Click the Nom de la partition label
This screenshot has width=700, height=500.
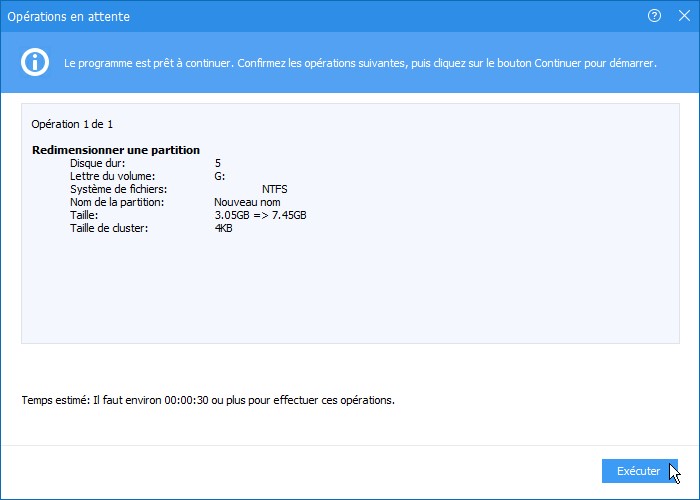tap(117, 201)
